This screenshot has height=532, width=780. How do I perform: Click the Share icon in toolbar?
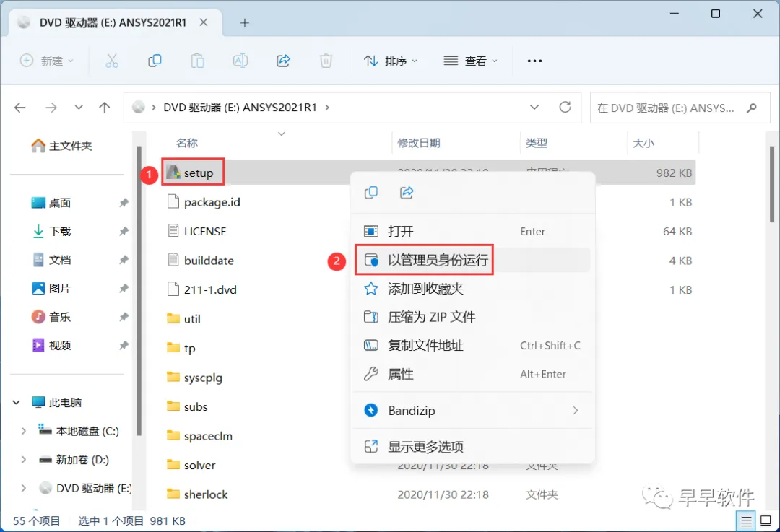pos(283,61)
